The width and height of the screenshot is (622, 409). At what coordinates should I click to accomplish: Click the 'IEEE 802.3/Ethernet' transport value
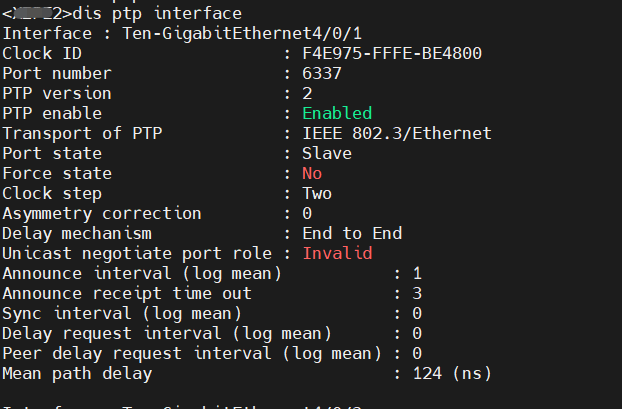coord(397,133)
